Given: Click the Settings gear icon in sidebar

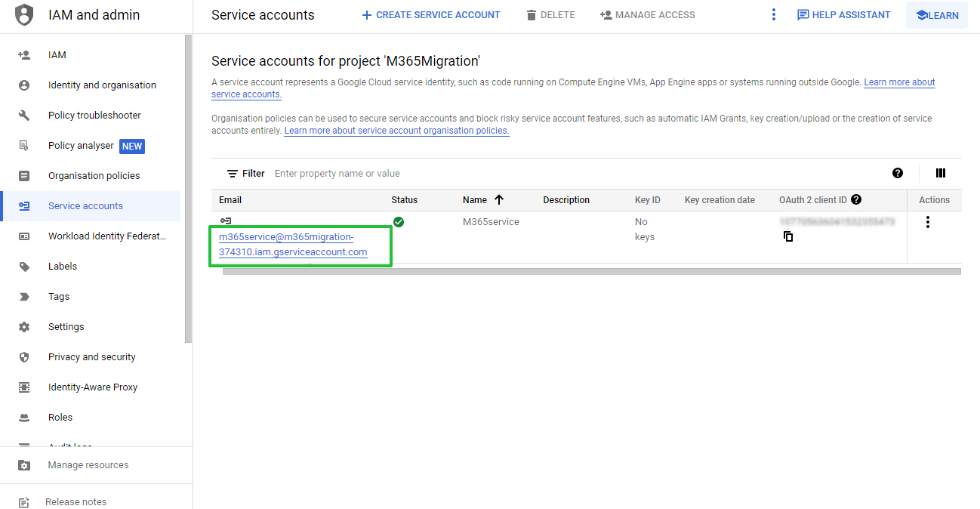Looking at the screenshot, I should (x=24, y=327).
